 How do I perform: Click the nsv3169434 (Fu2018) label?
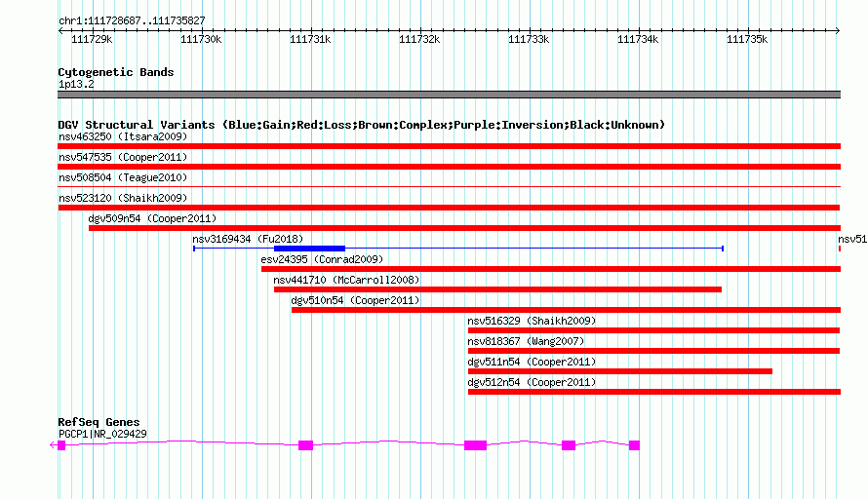click(x=248, y=239)
